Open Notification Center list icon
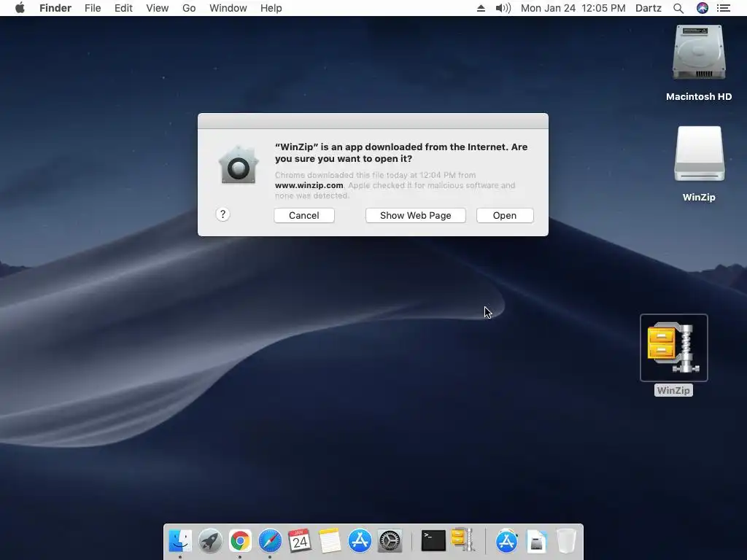The image size is (747, 560). pos(724,8)
